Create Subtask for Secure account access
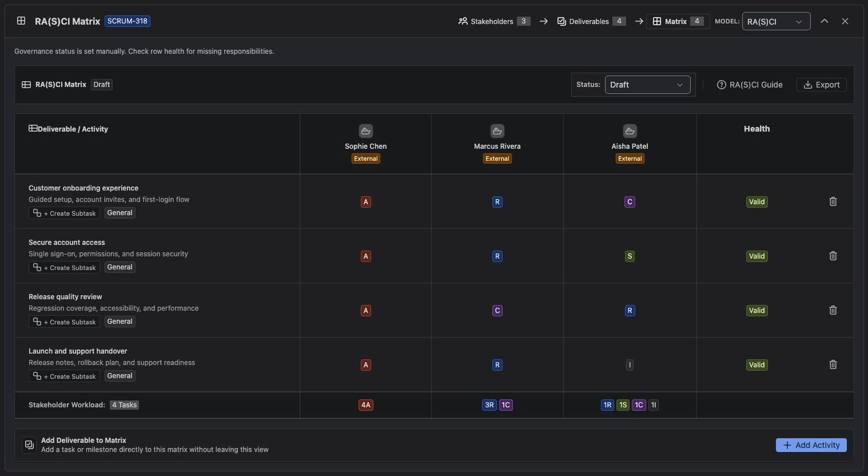This screenshot has height=476, width=868. click(65, 267)
